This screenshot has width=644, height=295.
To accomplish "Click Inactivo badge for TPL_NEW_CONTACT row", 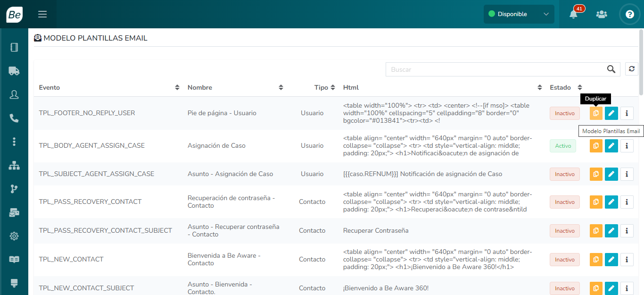I will 564,260.
